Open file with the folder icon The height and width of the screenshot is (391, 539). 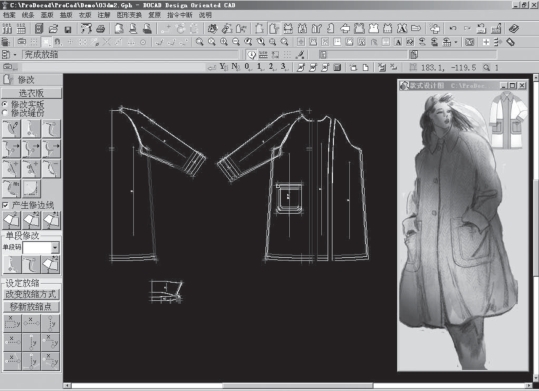point(53,29)
